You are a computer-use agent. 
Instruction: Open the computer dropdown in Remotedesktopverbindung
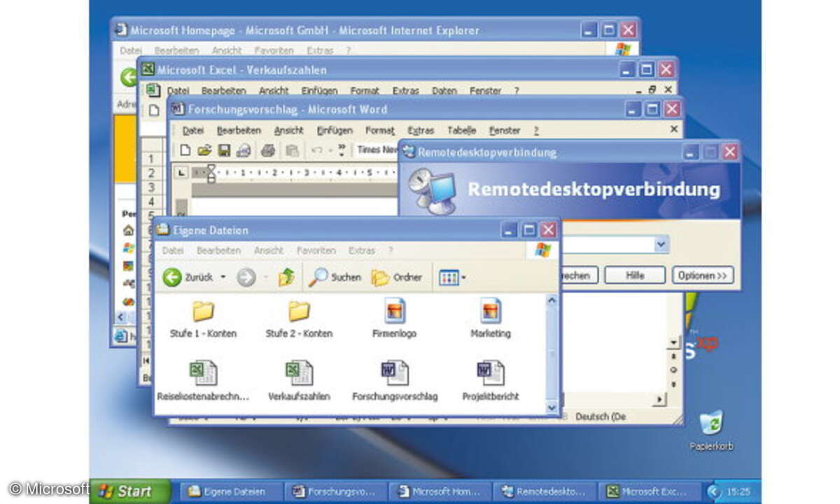661,244
